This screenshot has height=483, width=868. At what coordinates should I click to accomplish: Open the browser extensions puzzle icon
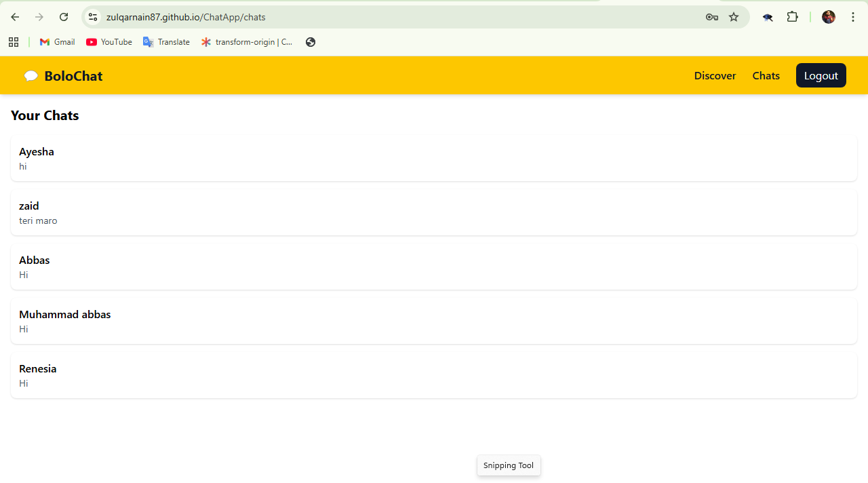click(792, 16)
